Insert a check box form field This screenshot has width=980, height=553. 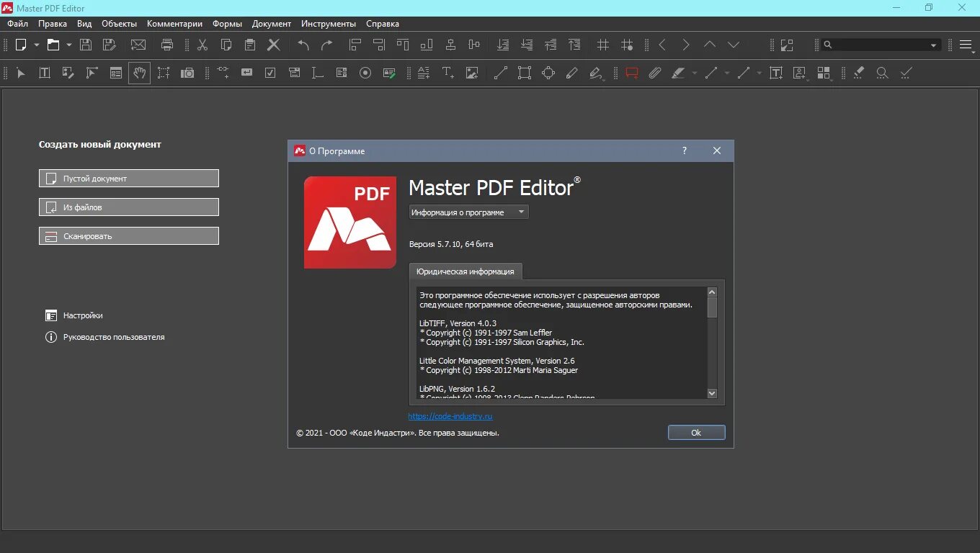click(270, 73)
